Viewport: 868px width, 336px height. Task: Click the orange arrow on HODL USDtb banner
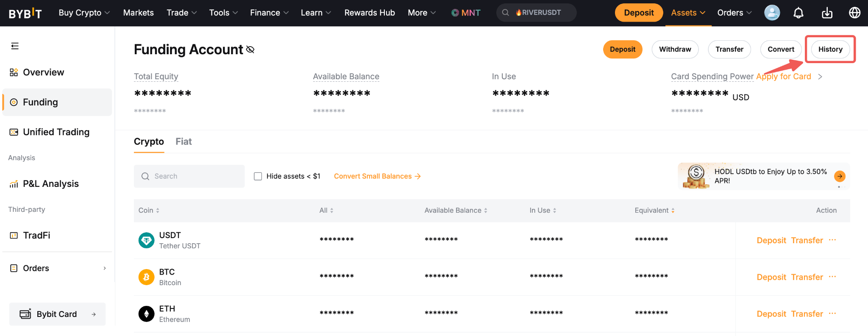[x=839, y=176]
